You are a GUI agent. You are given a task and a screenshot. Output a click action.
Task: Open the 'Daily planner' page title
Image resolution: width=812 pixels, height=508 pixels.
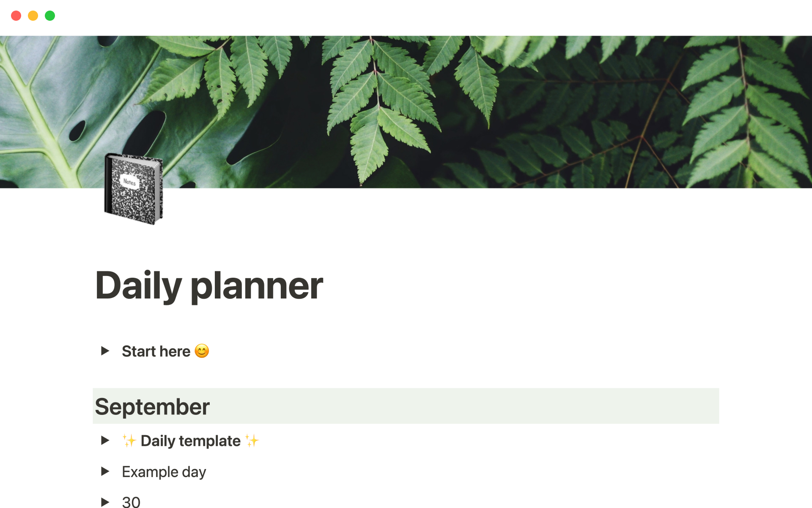208,285
